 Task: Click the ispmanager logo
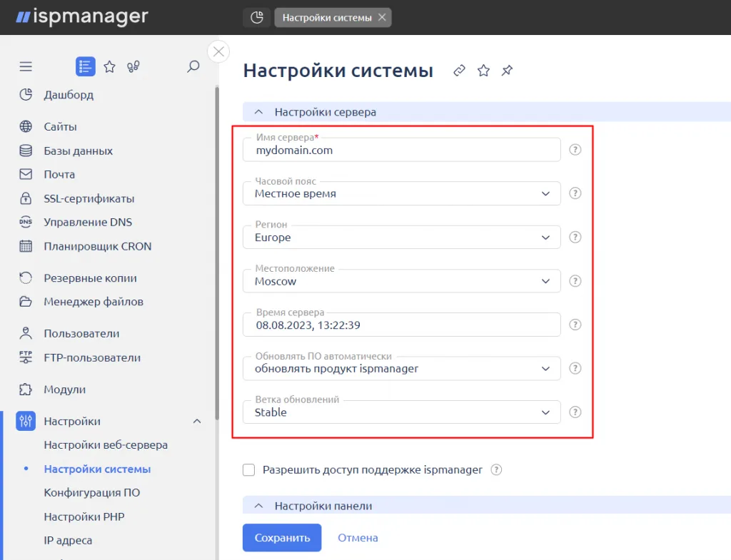82,17
